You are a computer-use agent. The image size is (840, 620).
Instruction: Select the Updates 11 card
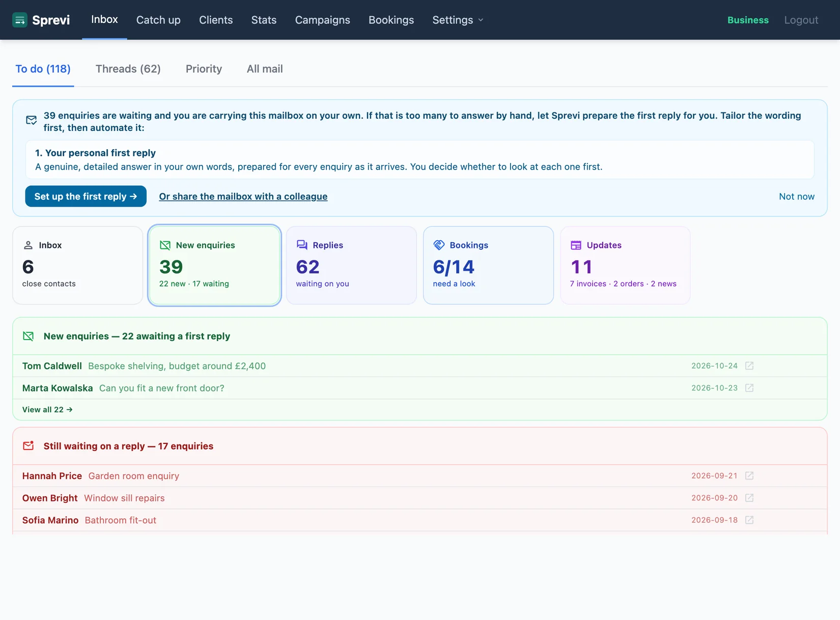pyautogui.click(x=625, y=265)
